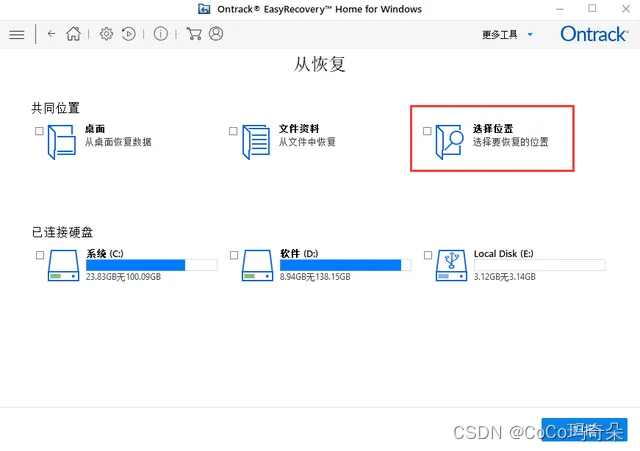Select the 桌面 desktop folder icon
The image size is (640, 451).
62,142
